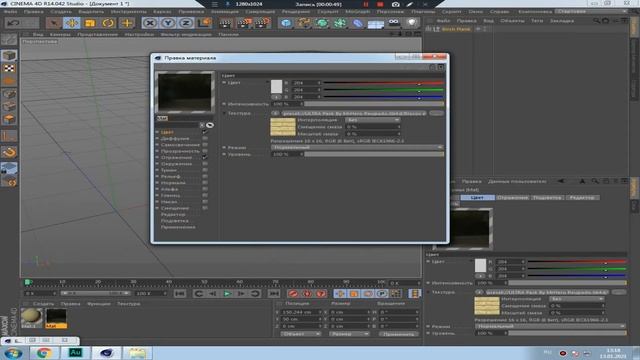The image size is (640, 360).
Task: Open the Chrome icon in the taskbar
Action: (44, 353)
